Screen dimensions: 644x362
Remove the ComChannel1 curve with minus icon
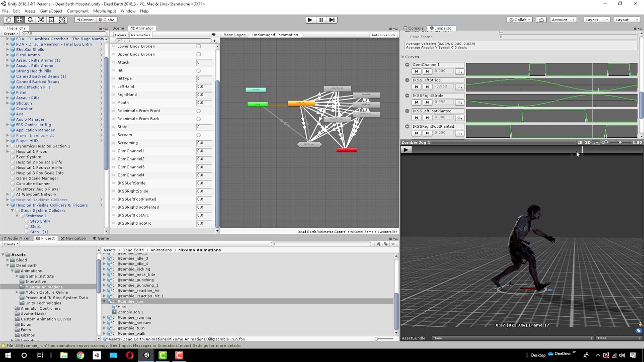pyautogui.click(x=407, y=64)
